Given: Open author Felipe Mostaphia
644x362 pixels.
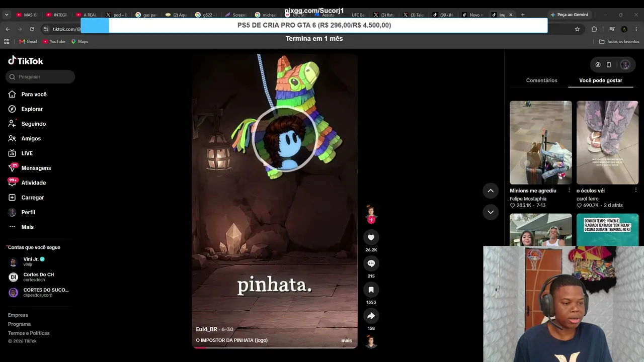Looking at the screenshot, I should point(528,199).
